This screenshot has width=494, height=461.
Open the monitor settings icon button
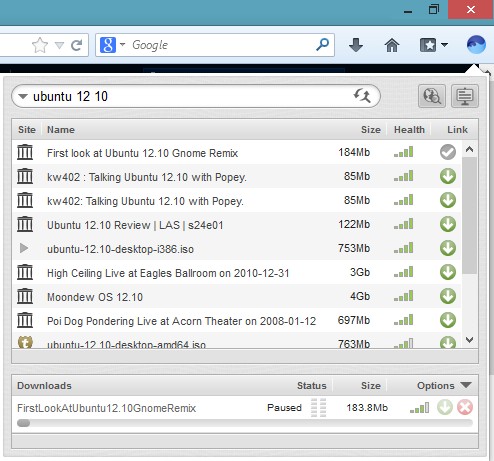coord(465,96)
